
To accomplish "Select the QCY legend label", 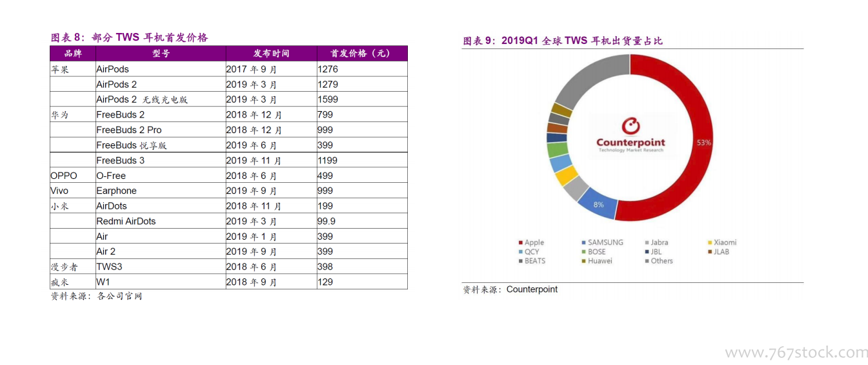I will click(532, 252).
